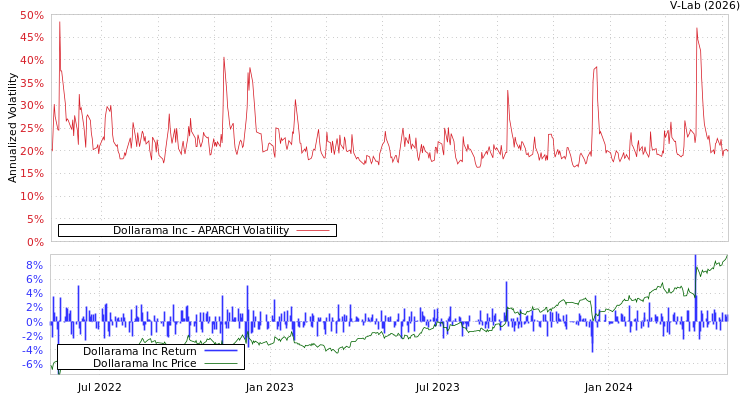This screenshot has width=750, height=400.
Task: Click the -2% label on return axis
Action: [x=33, y=336]
